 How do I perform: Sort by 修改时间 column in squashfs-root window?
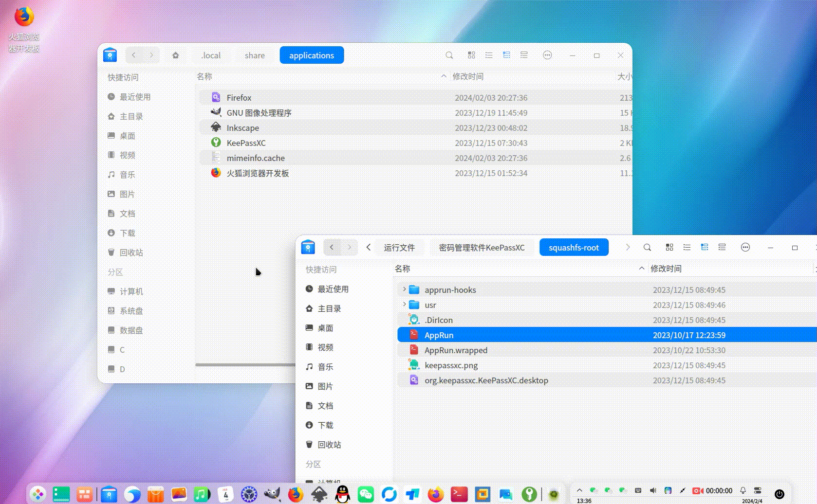pyautogui.click(x=666, y=269)
